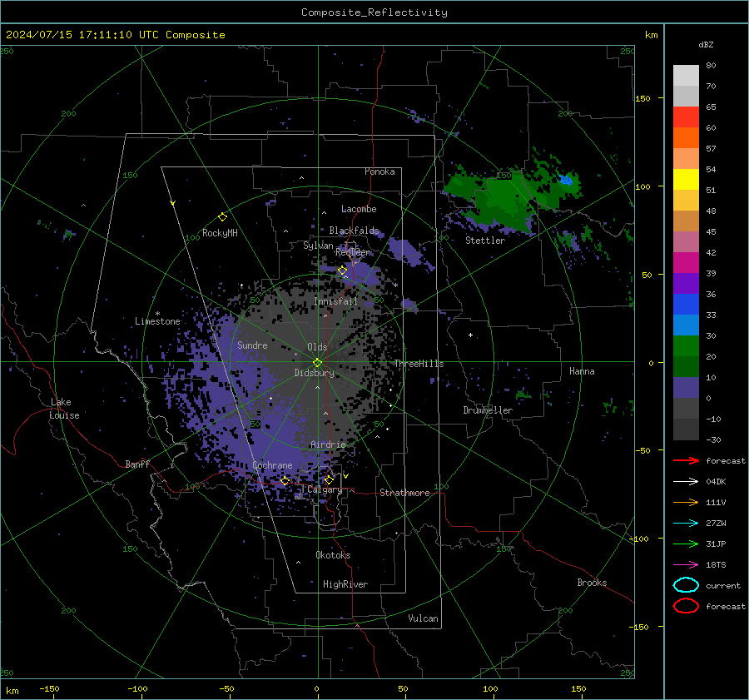Pick the tan 45-48 dBZ legend swatch
The width and height of the screenshot is (749, 700).
click(x=686, y=221)
